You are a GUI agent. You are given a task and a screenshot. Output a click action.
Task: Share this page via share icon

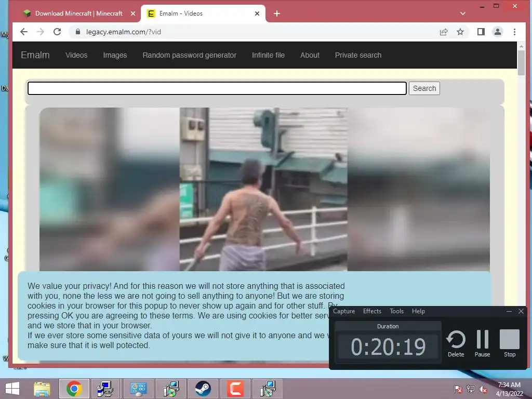coord(444,32)
